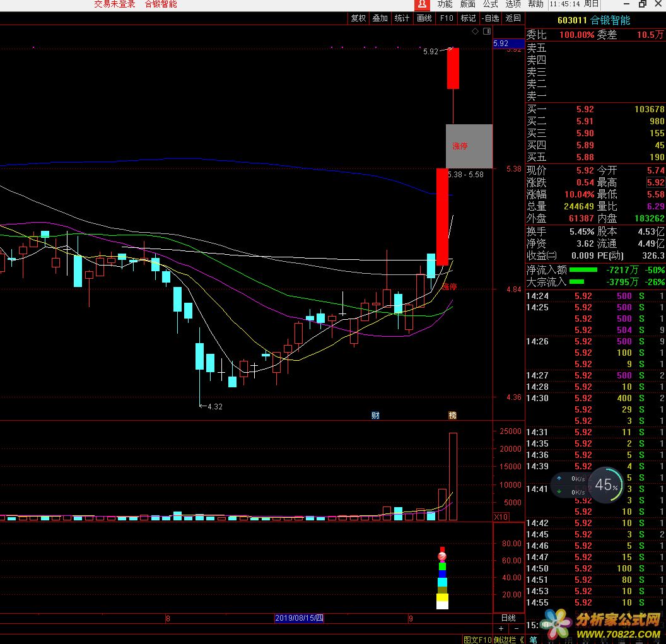Open the 图文F10 link
The height and width of the screenshot is (644, 666).
coord(477,640)
